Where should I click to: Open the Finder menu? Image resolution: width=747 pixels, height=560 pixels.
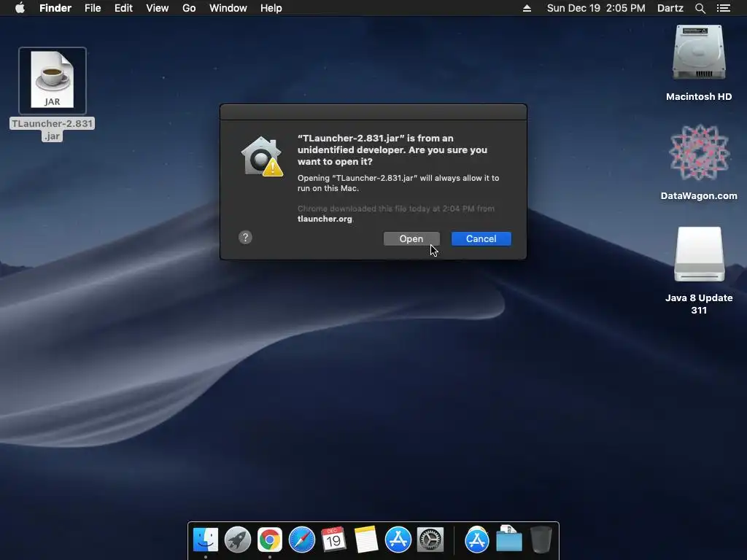pyautogui.click(x=55, y=8)
